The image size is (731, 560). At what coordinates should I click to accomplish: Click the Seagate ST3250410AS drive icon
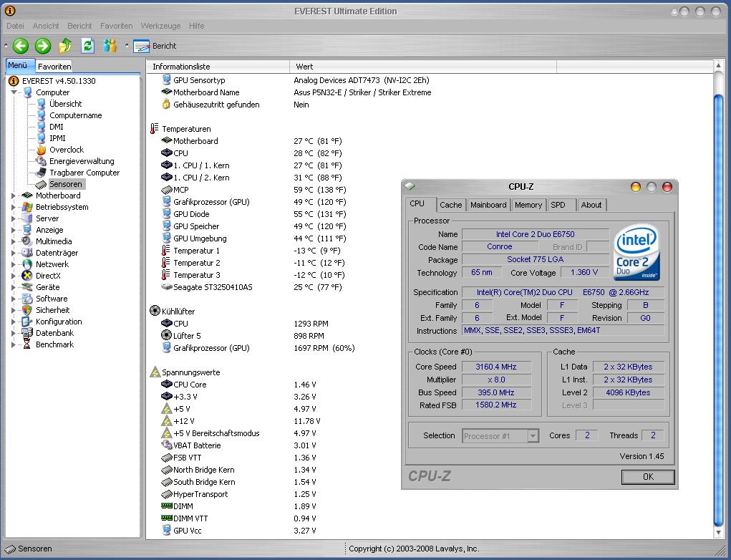(x=166, y=286)
